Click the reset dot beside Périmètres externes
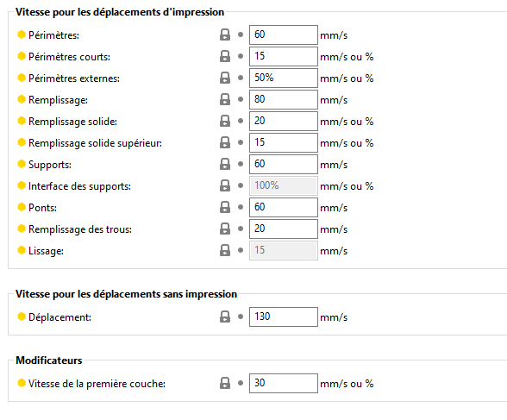Screen dimensions: 507x420 [241, 78]
